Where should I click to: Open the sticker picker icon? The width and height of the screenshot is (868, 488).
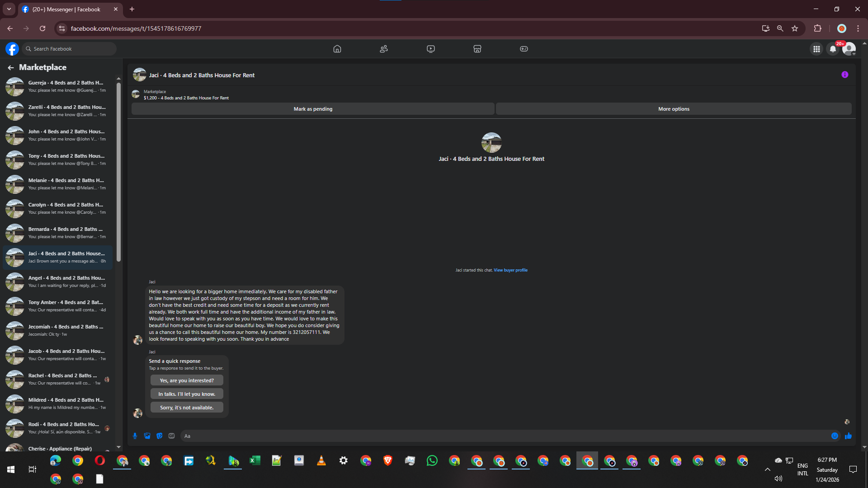159,436
